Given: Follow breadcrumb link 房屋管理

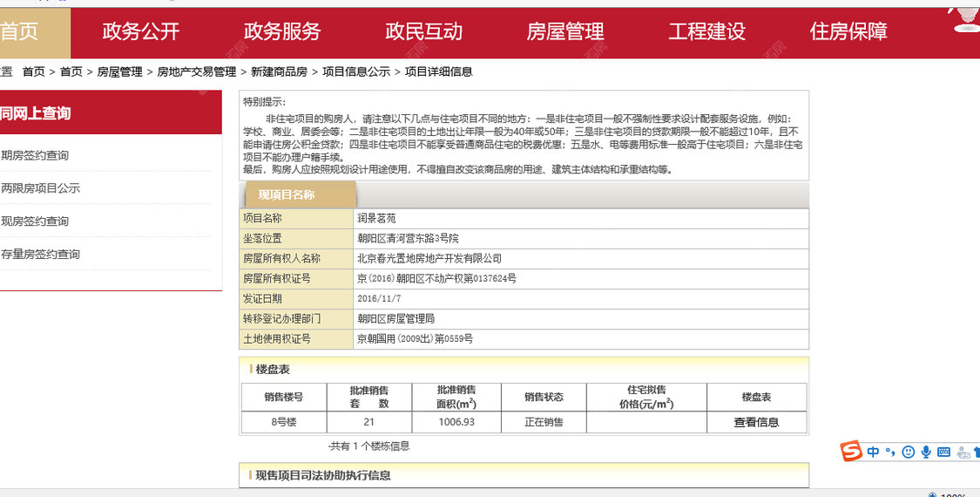Looking at the screenshot, I should (x=119, y=72).
